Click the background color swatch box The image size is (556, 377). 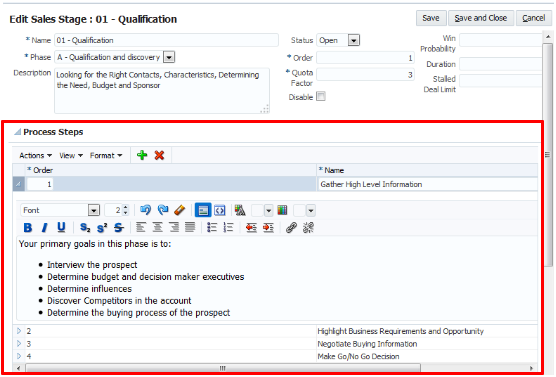pyautogui.click(x=299, y=210)
